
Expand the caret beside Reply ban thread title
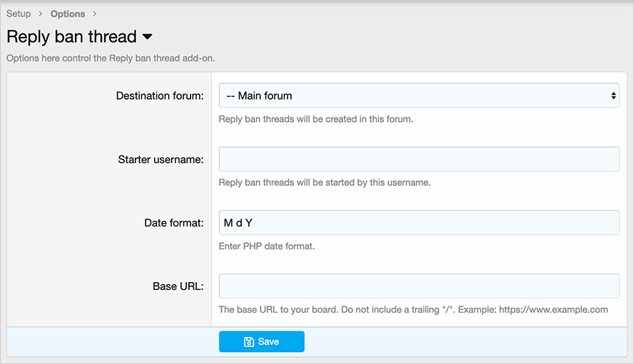(148, 36)
